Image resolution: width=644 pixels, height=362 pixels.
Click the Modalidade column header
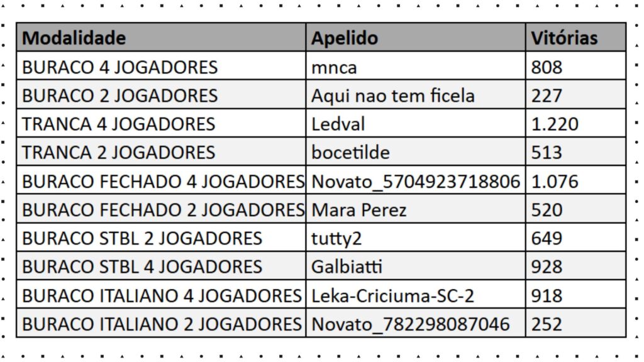tap(74, 38)
